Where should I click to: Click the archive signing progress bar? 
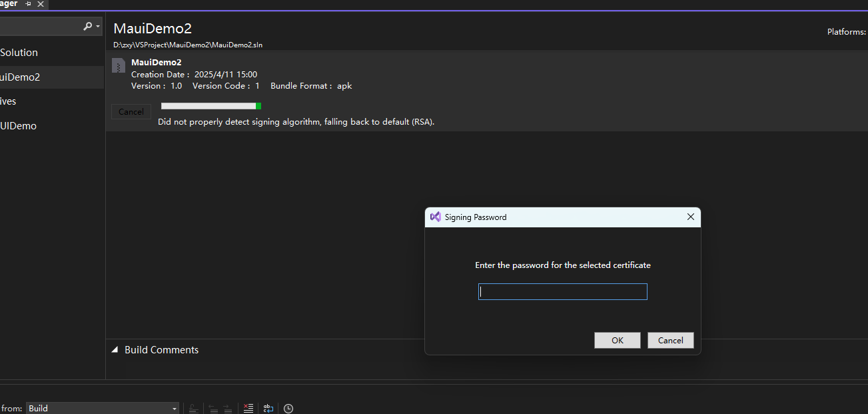pyautogui.click(x=211, y=106)
